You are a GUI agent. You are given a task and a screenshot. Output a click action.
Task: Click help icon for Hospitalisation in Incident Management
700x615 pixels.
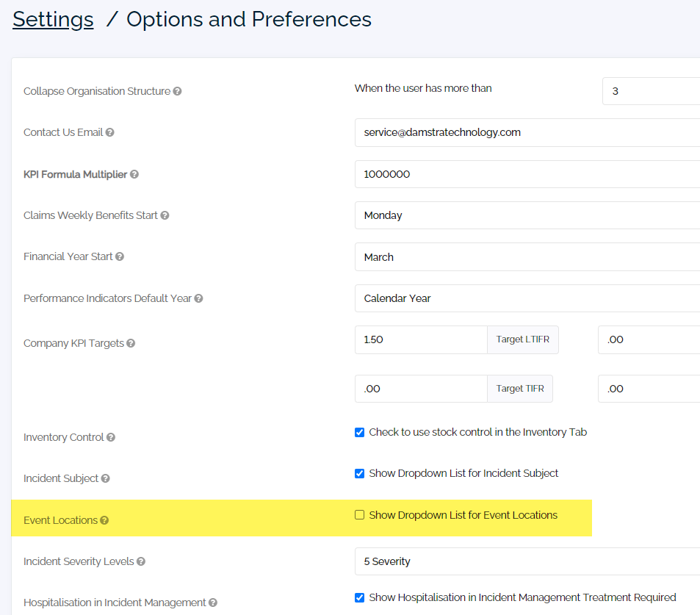[213, 603]
